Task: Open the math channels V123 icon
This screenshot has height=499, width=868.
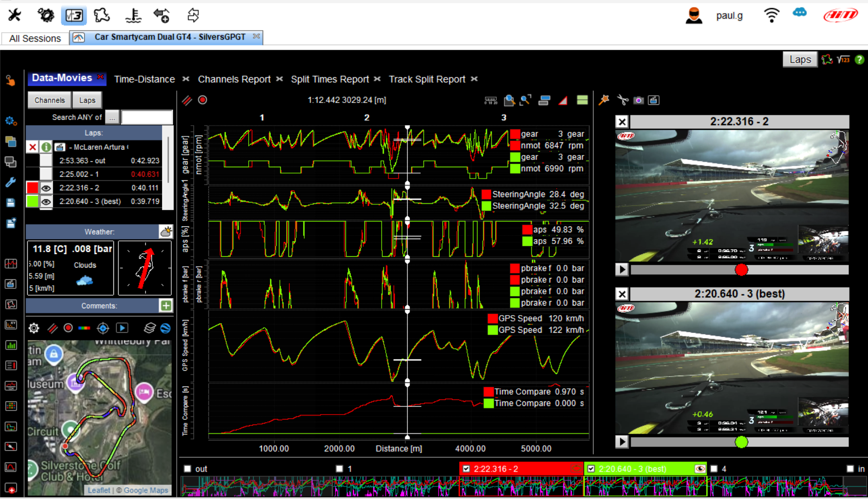Action: pyautogui.click(x=843, y=60)
